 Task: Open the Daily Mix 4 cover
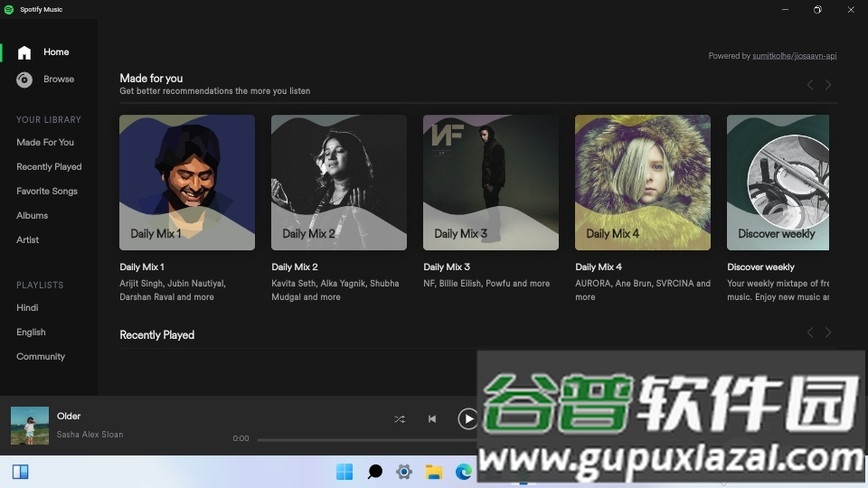[643, 183]
